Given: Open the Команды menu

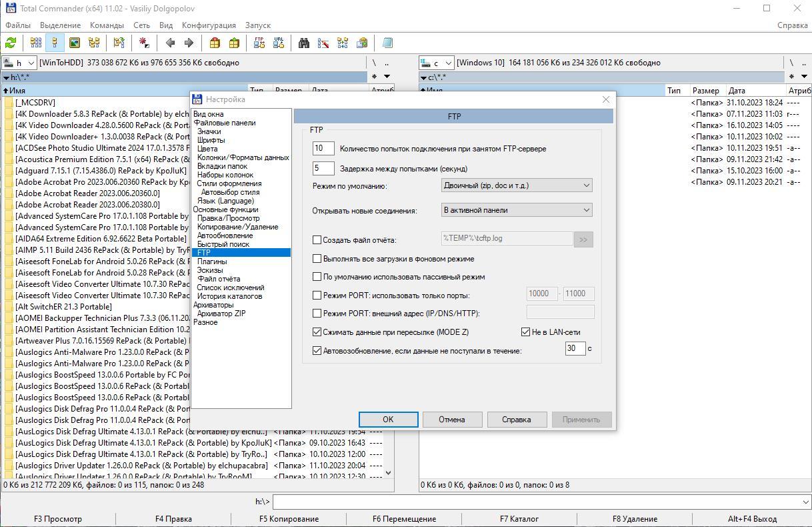Looking at the screenshot, I should coord(107,25).
